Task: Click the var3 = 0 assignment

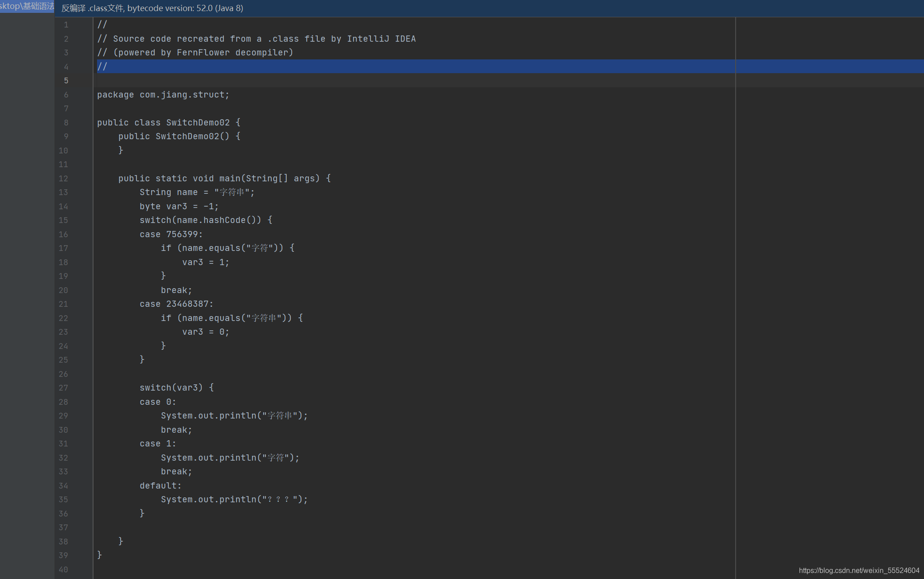Action: pyautogui.click(x=206, y=332)
